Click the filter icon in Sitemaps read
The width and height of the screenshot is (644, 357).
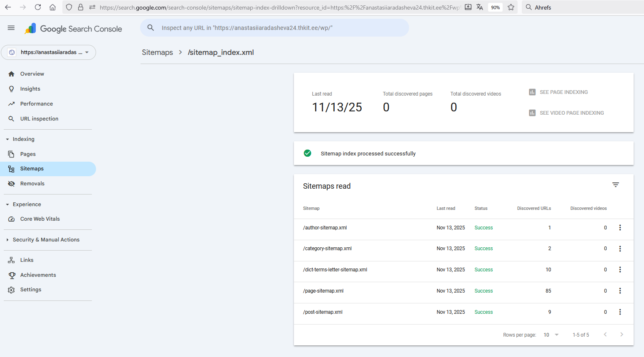(x=615, y=185)
